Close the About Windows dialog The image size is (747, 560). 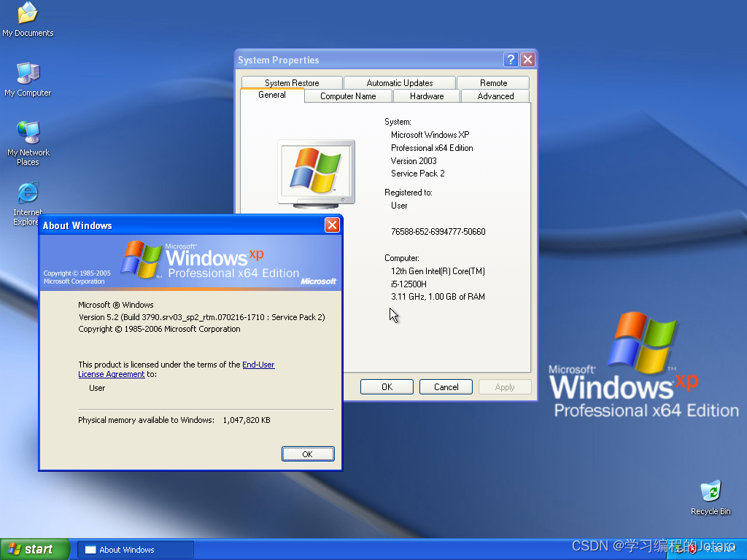click(x=332, y=225)
